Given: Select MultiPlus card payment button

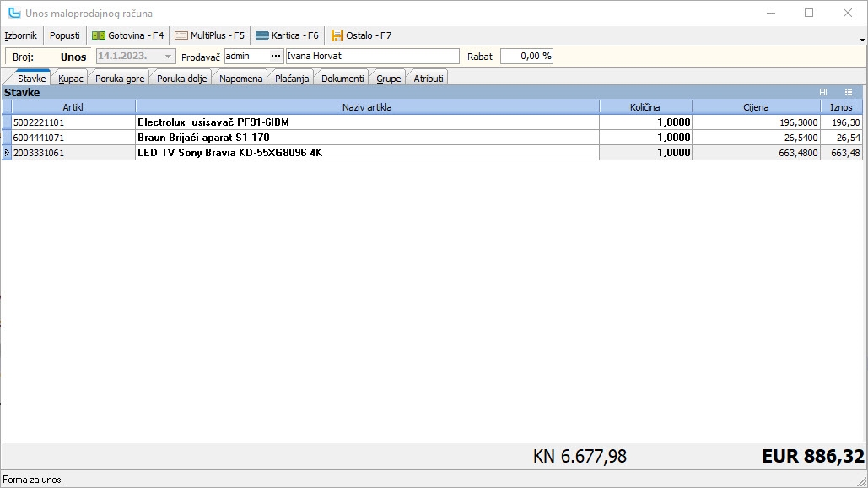Looking at the screenshot, I should pyautogui.click(x=209, y=35).
